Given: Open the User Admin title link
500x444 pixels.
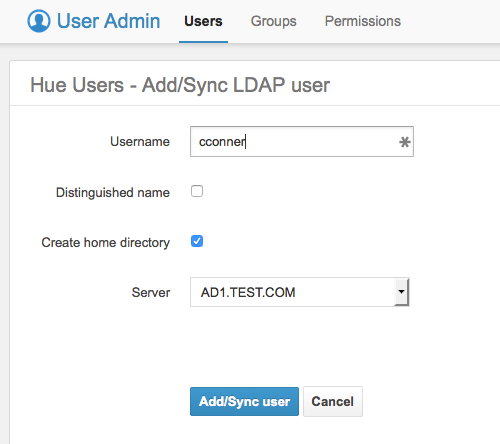Looking at the screenshot, I should [x=108, y=21].
